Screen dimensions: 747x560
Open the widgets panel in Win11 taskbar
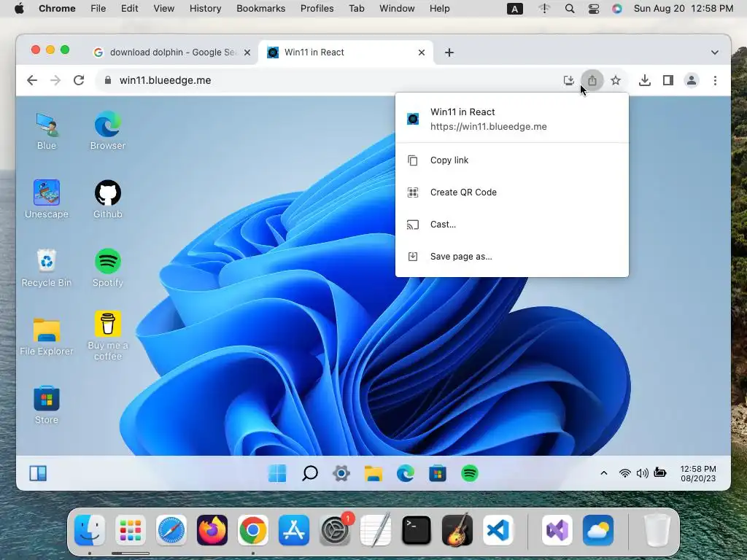coord(38,473)
